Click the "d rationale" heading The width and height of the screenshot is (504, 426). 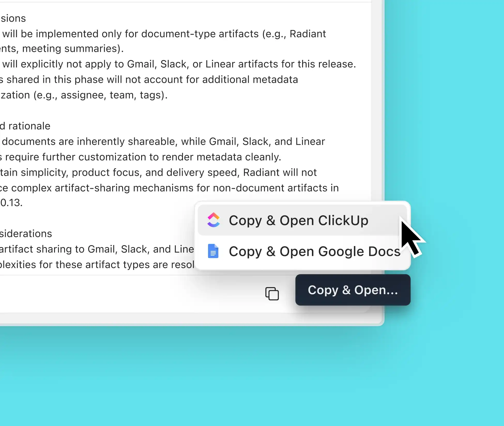25,126
